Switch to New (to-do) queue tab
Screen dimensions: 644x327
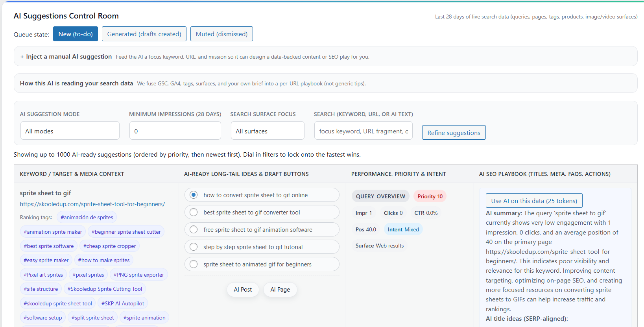(76, 34)
